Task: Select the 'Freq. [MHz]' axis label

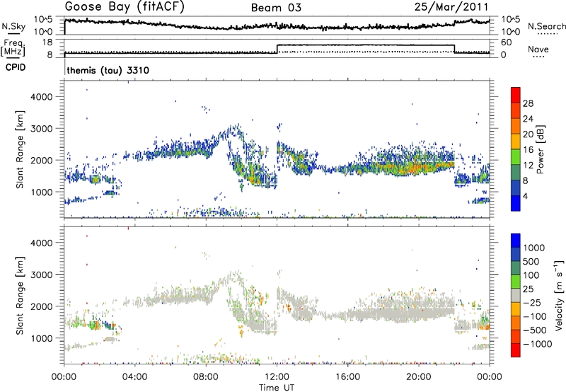Action: pos(13,47)
